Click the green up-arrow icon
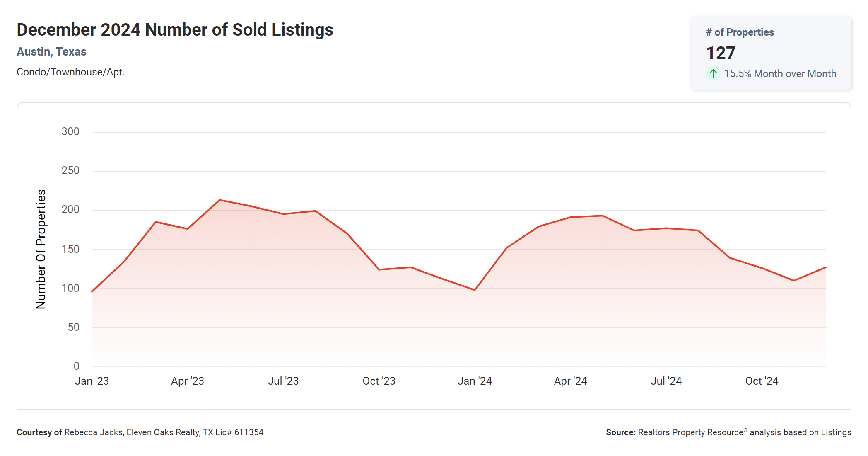 point(713,74)
